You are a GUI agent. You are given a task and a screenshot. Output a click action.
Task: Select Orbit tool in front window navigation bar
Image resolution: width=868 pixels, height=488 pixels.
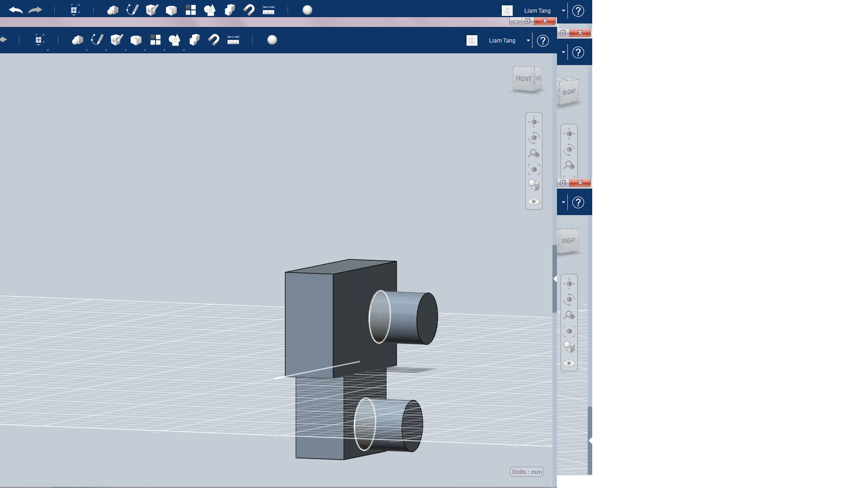534,138
